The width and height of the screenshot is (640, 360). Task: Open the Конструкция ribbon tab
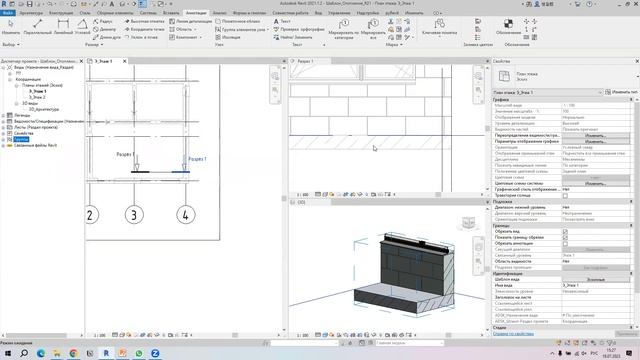pyautogui.click(x=61, y=13)
